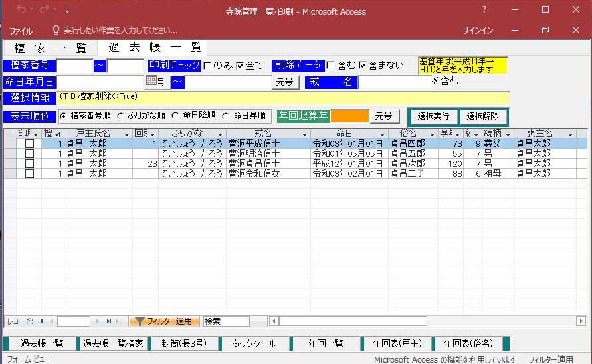
Task: Open 命日 column filter dropdown
Action: click(x=382, y=134)
